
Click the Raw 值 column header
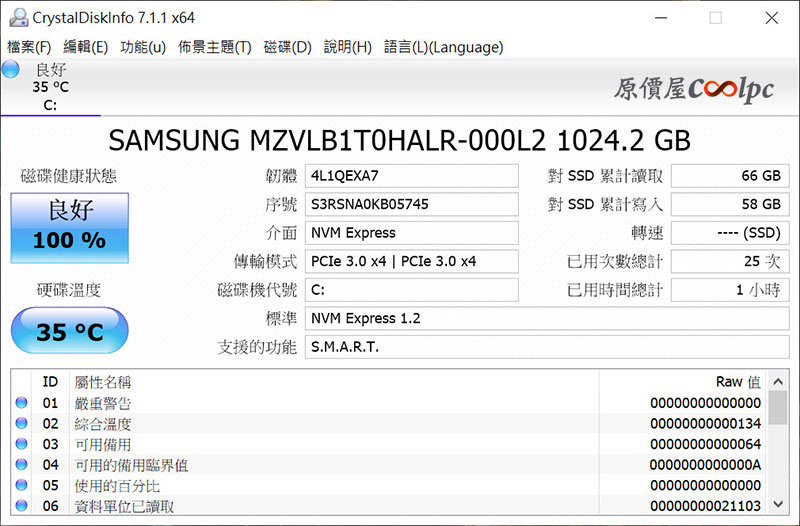[x=738, y=382]
